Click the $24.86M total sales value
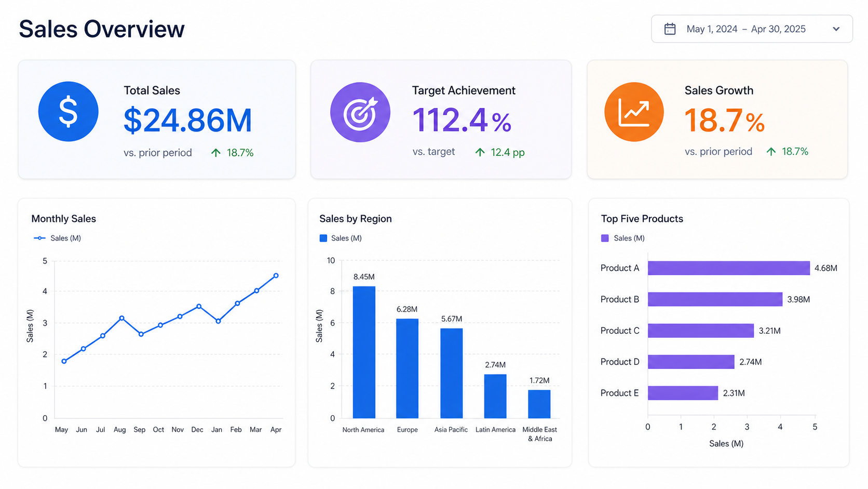 point(188,120)
